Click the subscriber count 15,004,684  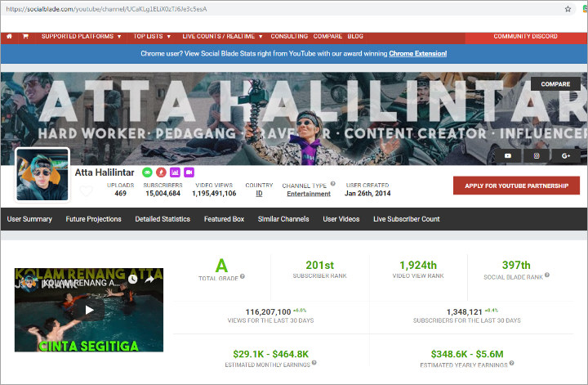[x=163, y=193]
